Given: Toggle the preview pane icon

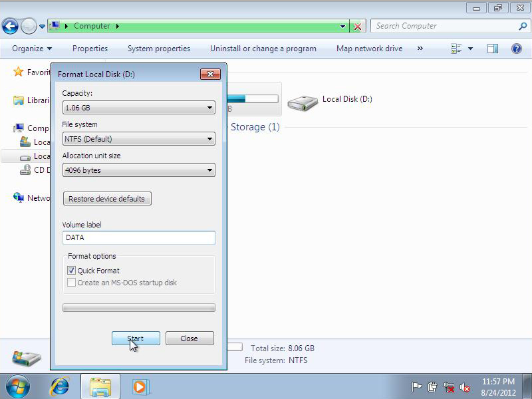Looking at the screenshot, I should [x=493, y=49].
